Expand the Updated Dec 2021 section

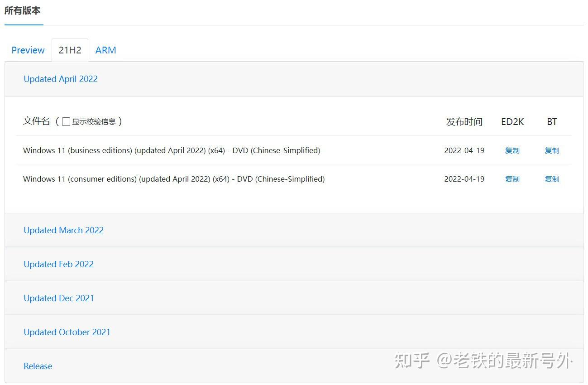(x=59, y=298)
